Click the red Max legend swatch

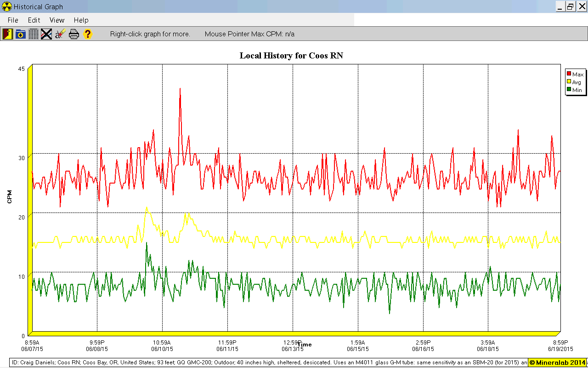569,74
